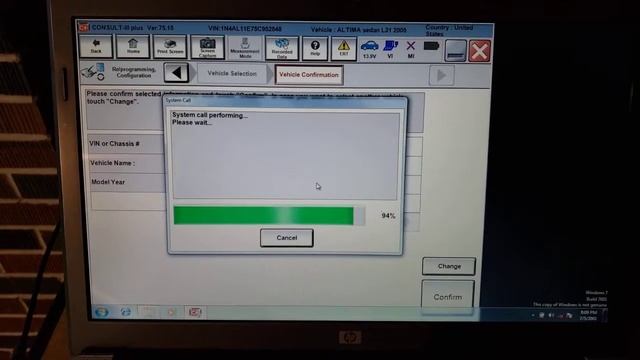
Task: Click the VI connection status icon
Action: tap(391, 49)
